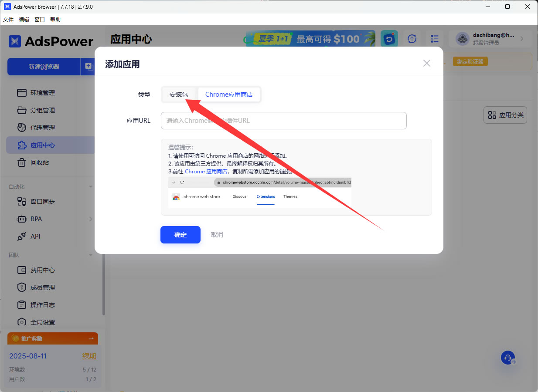Viewport: 538px width, 392px height.
Task: Open 回收站 trash icon
Action: [22, 162]
